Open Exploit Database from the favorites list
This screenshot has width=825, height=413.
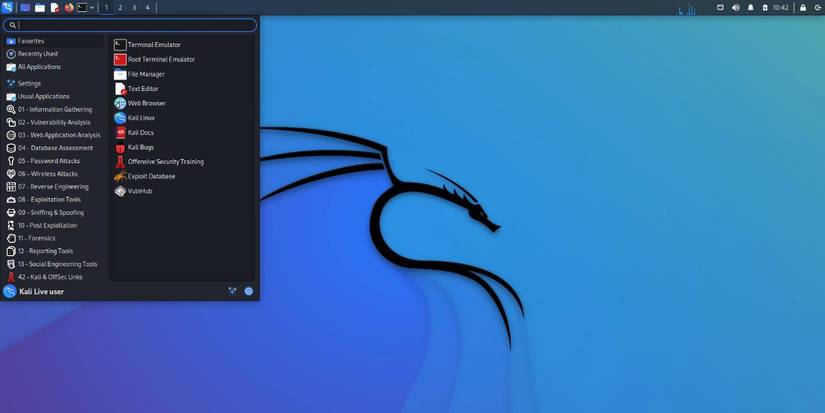151,176
